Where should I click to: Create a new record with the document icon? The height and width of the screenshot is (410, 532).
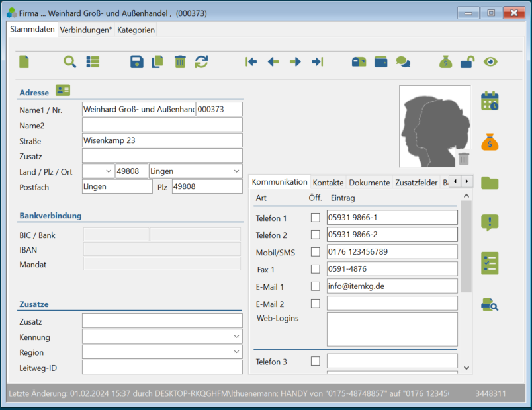click(x=24, y=61)
